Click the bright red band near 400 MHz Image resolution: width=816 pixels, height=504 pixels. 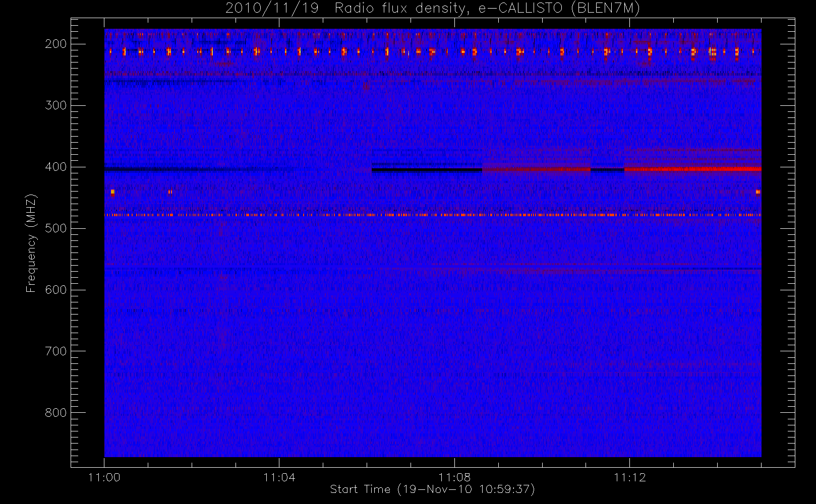tap(692, 169)
